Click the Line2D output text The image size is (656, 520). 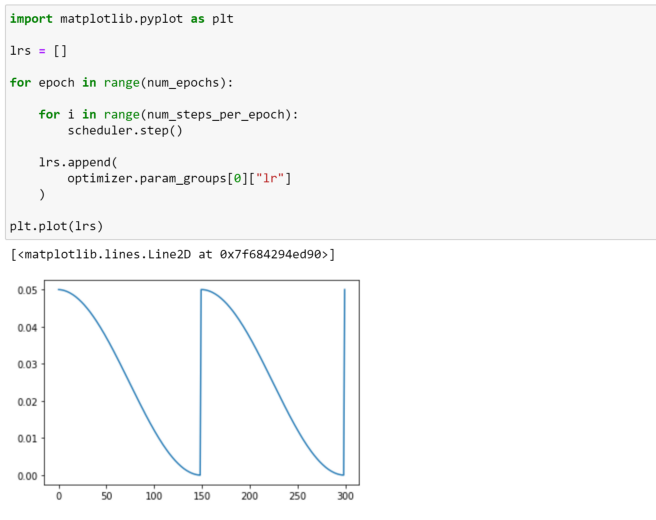click(173, 254)
